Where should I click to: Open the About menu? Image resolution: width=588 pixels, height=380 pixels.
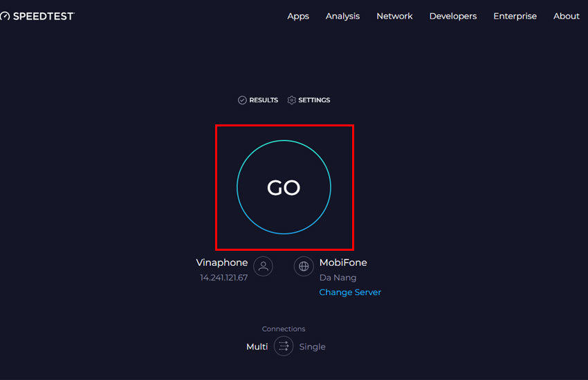click(x=566, y=16)
